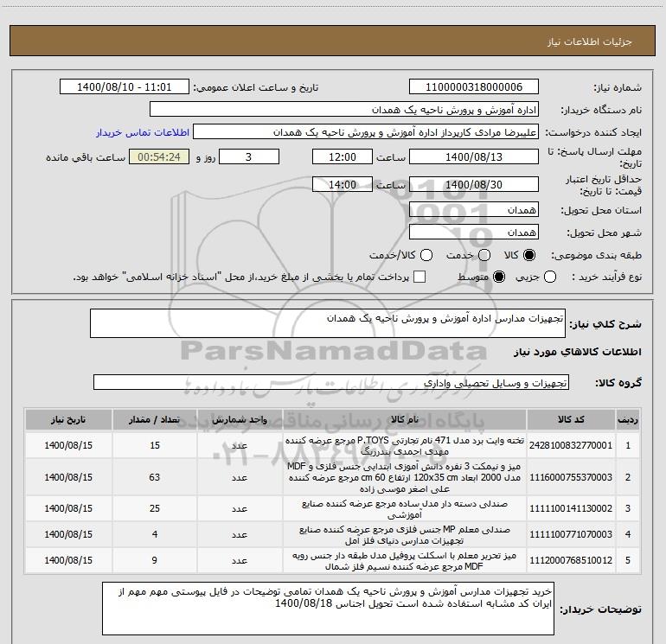Click the days remaining field showing 3
The image size is (666, 644).
(x=248, y=156)
